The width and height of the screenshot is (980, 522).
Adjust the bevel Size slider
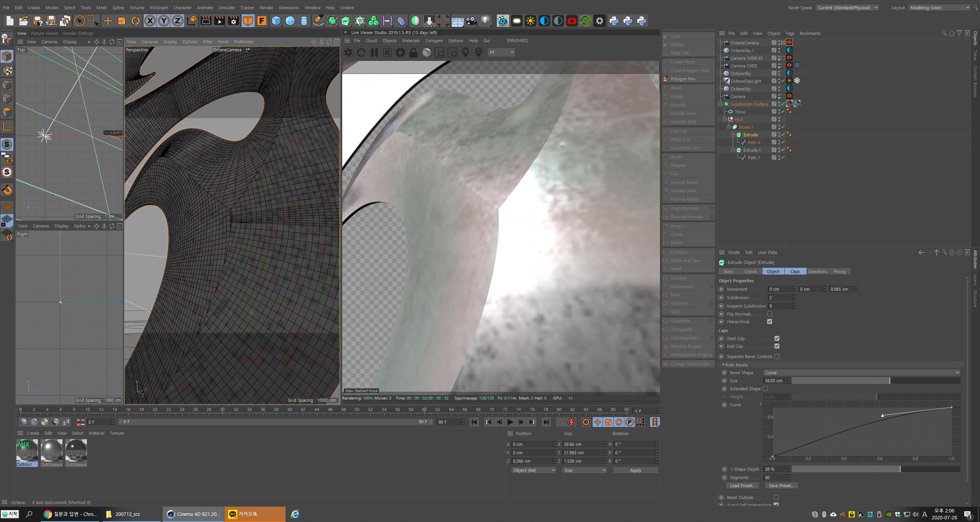tap(876, 381)
